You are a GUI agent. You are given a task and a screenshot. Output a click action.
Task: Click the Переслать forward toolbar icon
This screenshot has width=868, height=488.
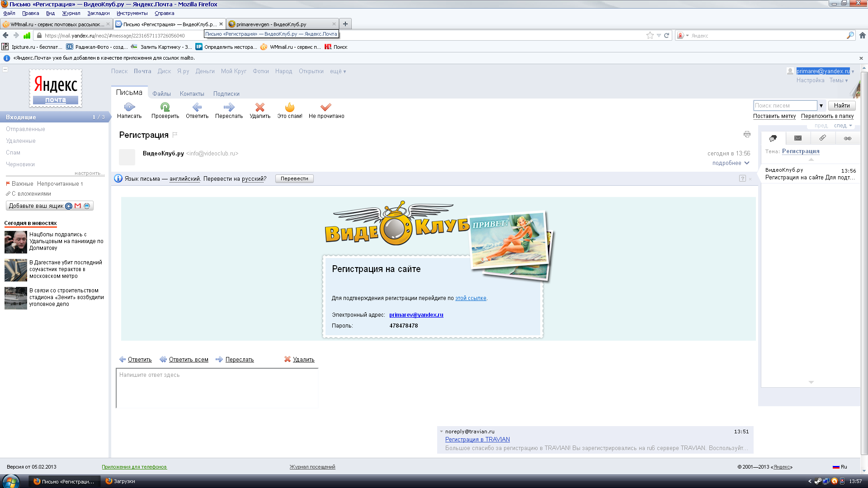tap(229, 107)
